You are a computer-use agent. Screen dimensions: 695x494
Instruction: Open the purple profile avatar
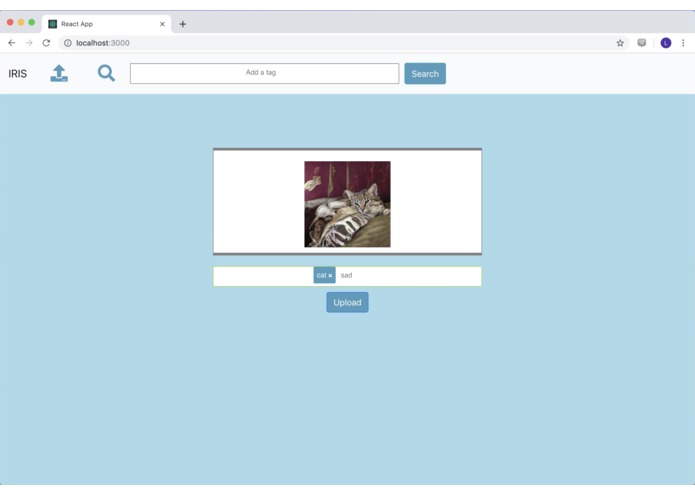click(x=666, y=43)
